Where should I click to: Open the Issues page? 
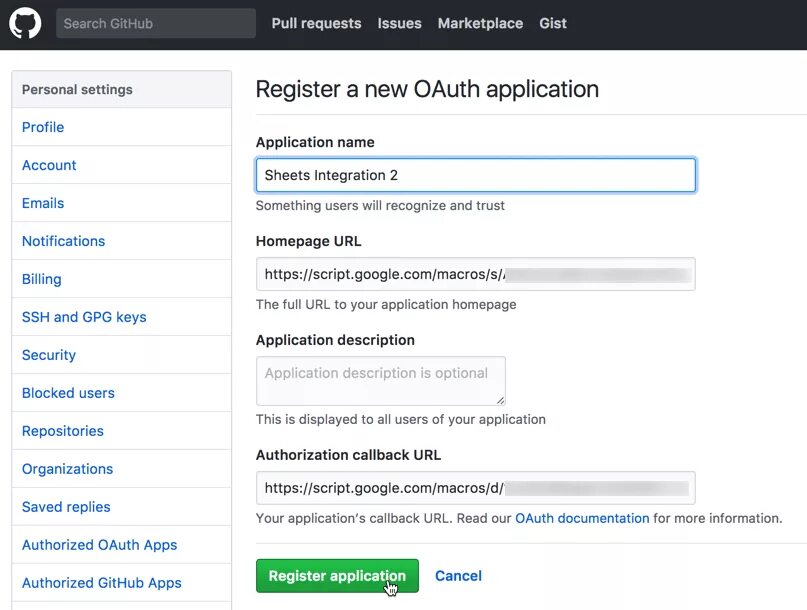[399, 23]
